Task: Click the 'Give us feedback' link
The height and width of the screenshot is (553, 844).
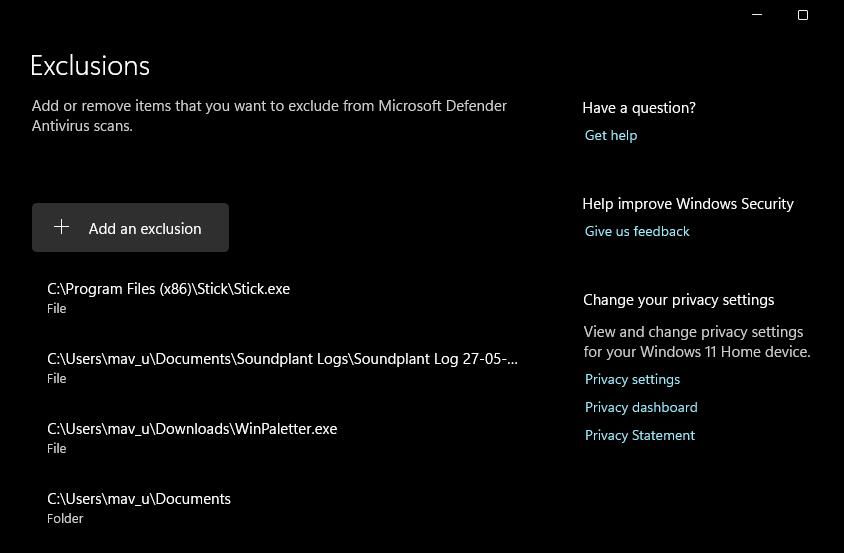Action: (637, 231)
